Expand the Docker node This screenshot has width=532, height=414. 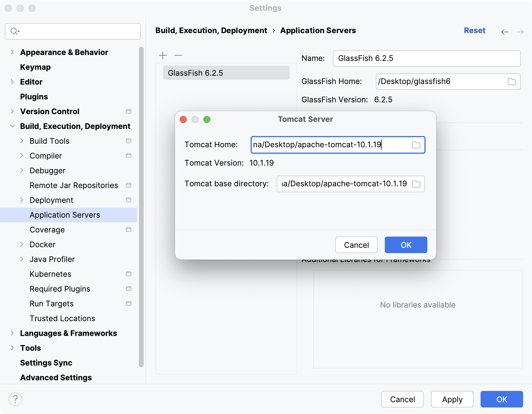pos(22,244)
